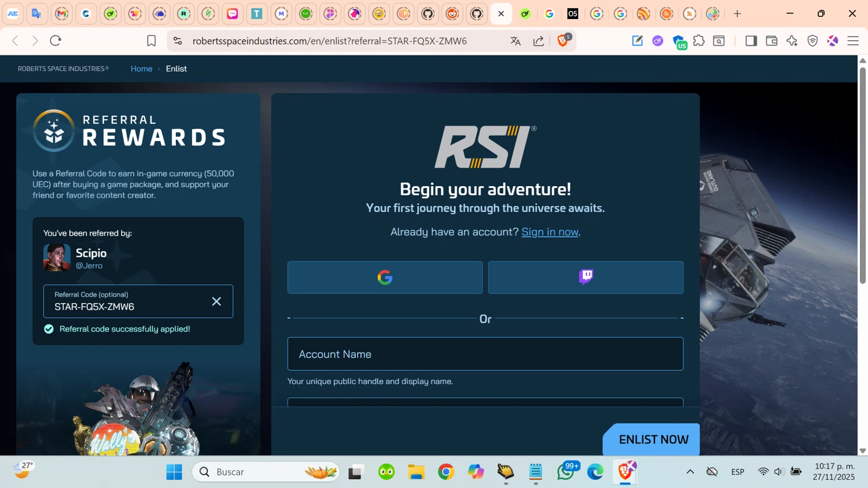Open Brave Shields lion icon
The height and width of the screenshot is (488, 868).
(563, 40)
